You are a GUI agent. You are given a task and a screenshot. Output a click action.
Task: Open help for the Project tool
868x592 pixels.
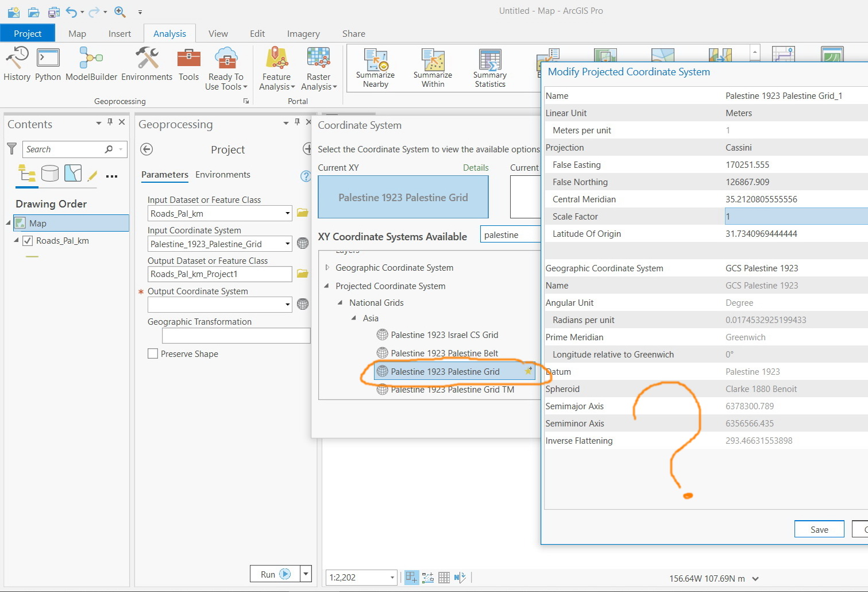(x=306, y=176)
